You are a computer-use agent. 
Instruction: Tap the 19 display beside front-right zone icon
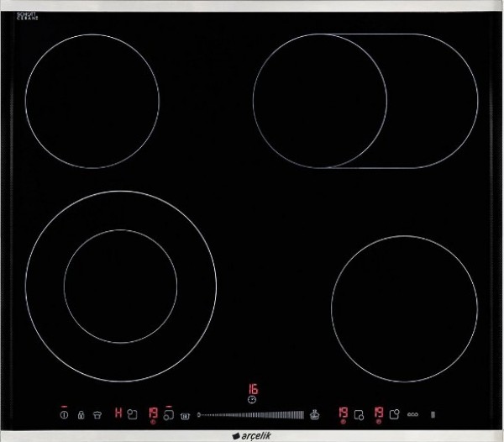tap(344, 413)
